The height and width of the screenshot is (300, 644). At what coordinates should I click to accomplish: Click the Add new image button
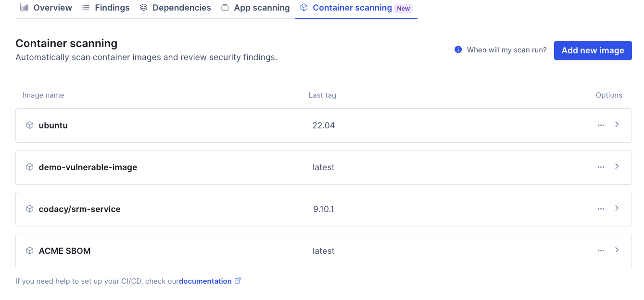pos(593,50)
